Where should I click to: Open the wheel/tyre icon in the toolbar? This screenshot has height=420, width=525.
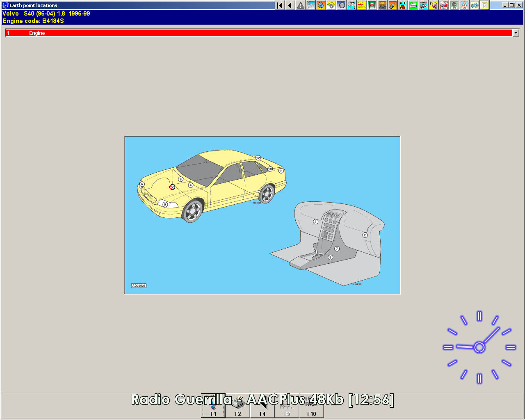pyautogui.click(x=341, y=5)
